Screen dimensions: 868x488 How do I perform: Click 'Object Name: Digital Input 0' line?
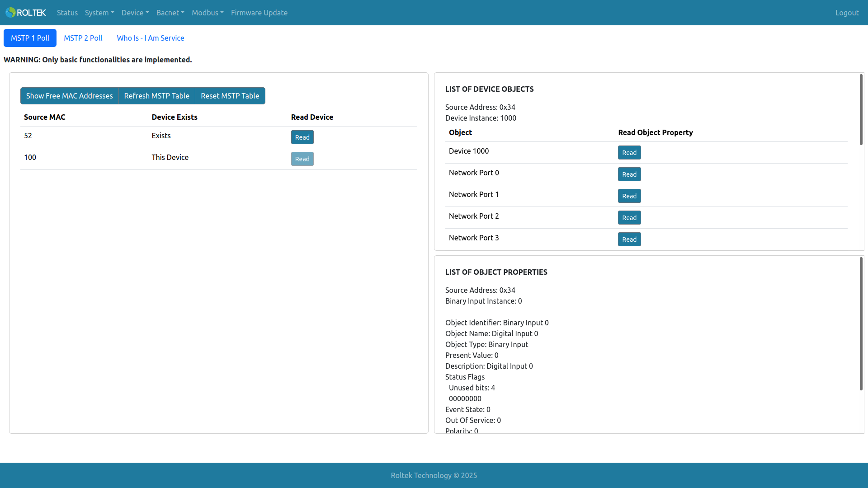coord(492,333)
